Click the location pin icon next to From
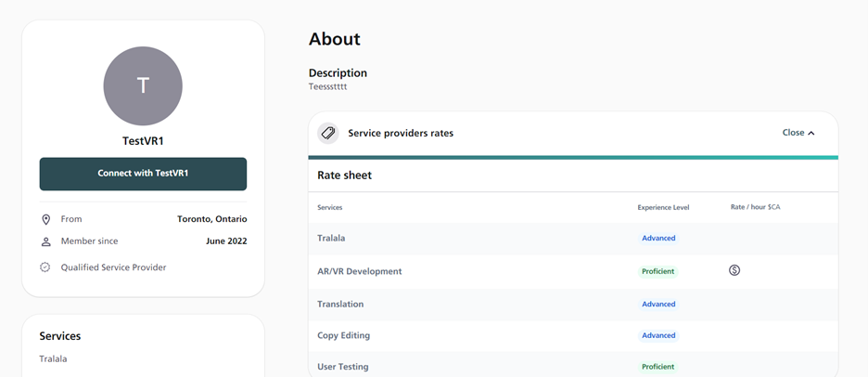 [46, 219]
